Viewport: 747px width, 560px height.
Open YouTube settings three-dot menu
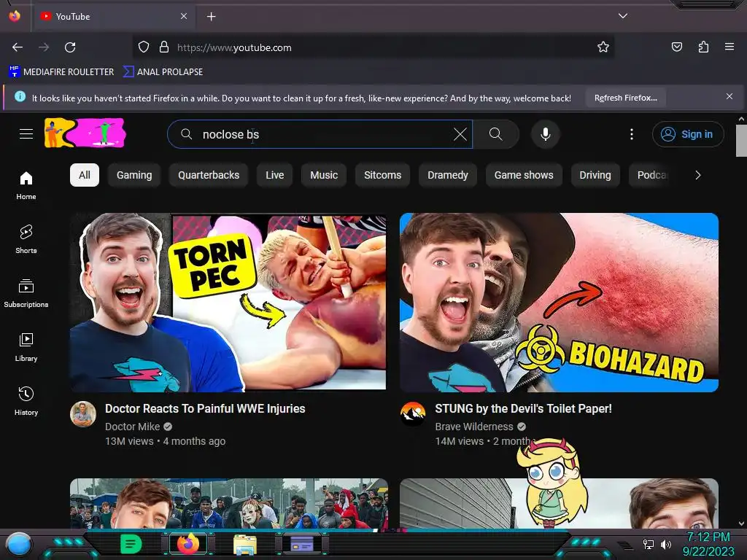[x=632, y=134]
